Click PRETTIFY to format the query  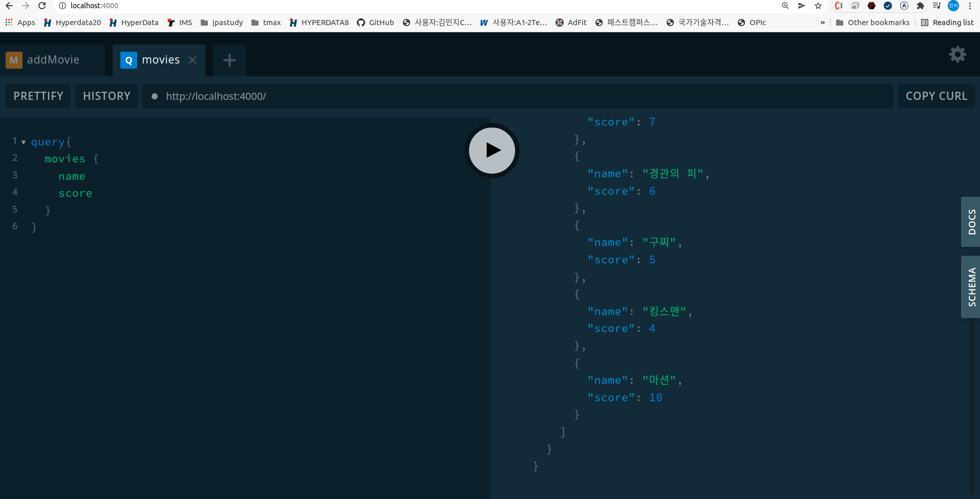coord(37,96)
